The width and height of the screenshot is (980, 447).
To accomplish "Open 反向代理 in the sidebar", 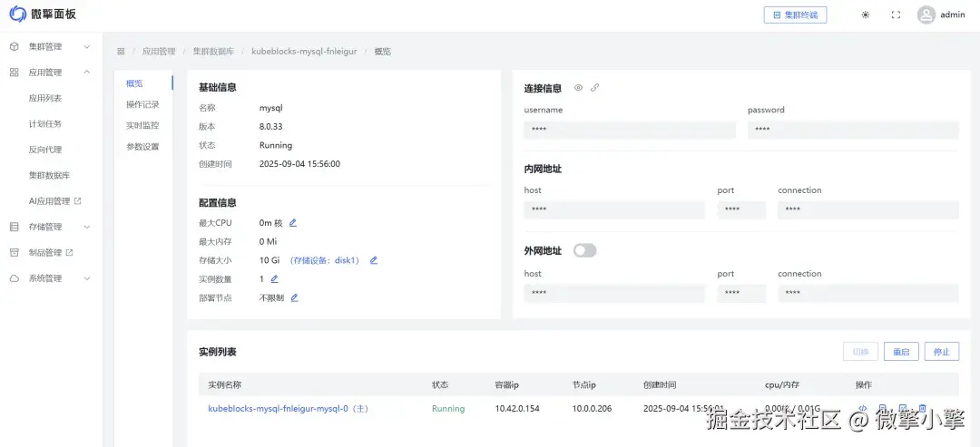I will coord(45,150).
